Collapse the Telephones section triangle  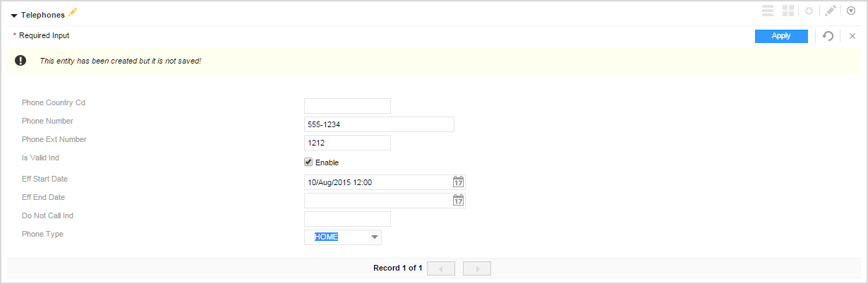(x=14, y=15)
